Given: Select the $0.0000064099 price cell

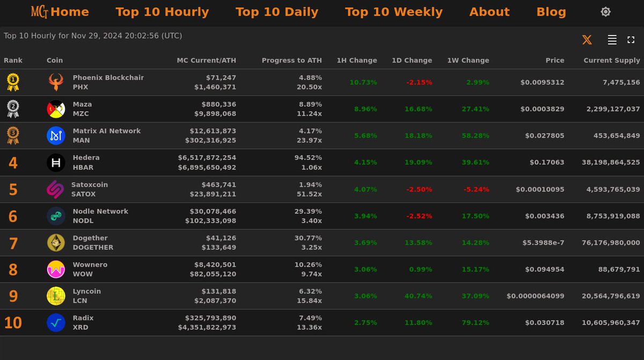Looking at the screenshot, I should pyautogui.click(x=536, y=296).
